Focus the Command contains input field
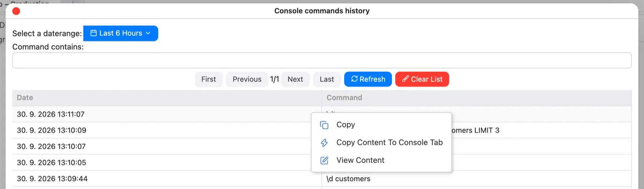 (322, 60)
